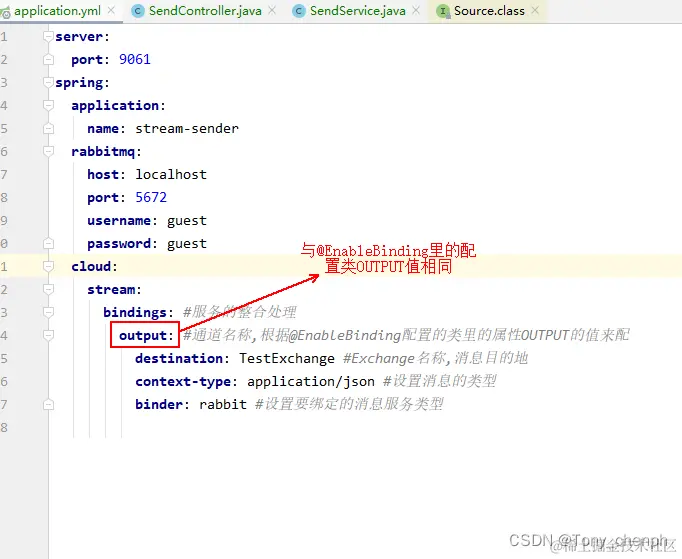The image size is (682, 559).
Task: Click the fold end marker on port 9061 line
Action: point(48,60)
